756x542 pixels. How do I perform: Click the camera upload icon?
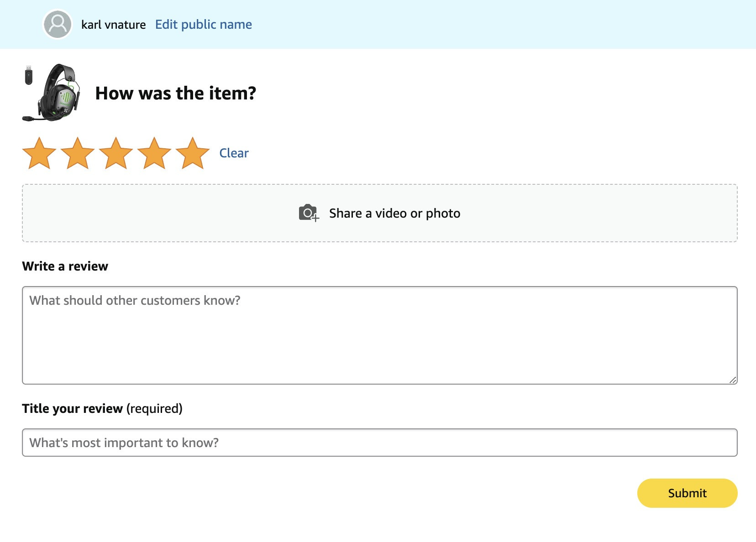coord(309,213)
